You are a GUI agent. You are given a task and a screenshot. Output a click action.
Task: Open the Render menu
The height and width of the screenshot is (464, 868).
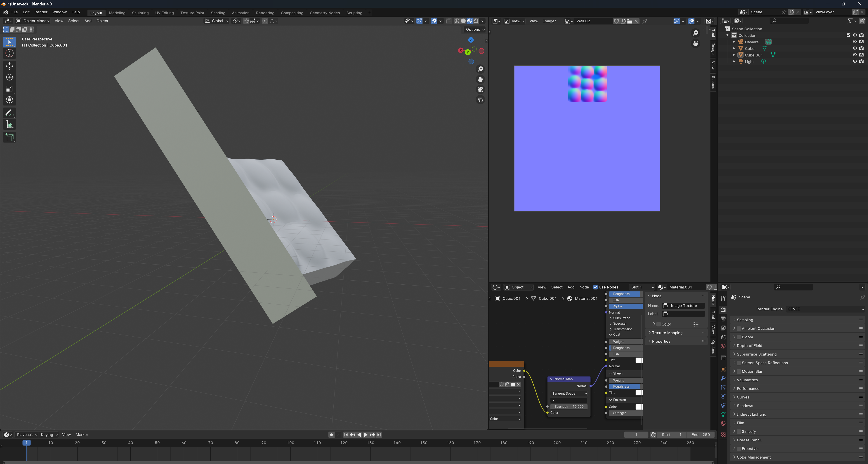(41, 12)
